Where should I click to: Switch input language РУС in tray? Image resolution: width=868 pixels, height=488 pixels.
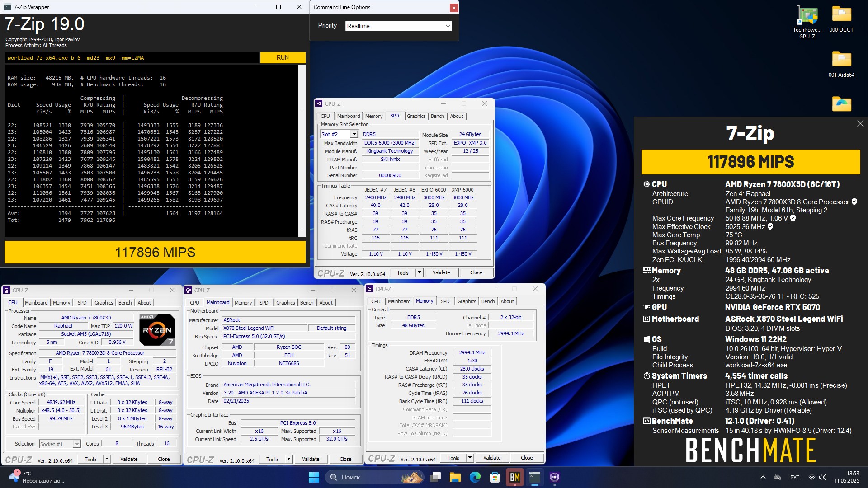coord(795,477)
